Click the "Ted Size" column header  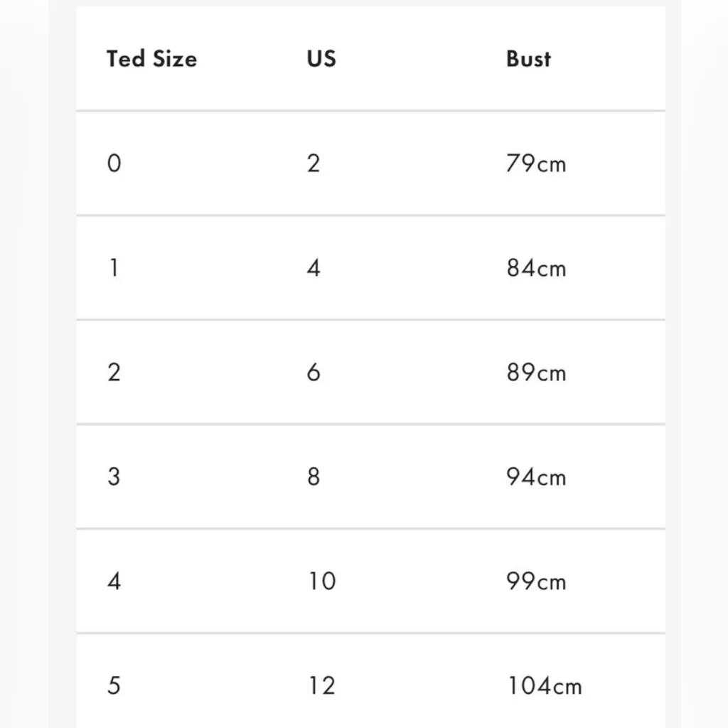[151, 59]
